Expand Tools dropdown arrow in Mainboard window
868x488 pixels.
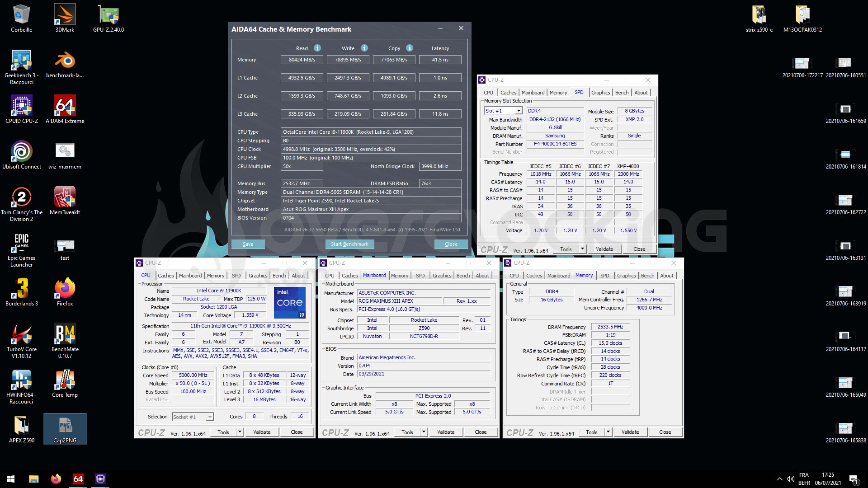pyautogui.click(x=424, y=432)
